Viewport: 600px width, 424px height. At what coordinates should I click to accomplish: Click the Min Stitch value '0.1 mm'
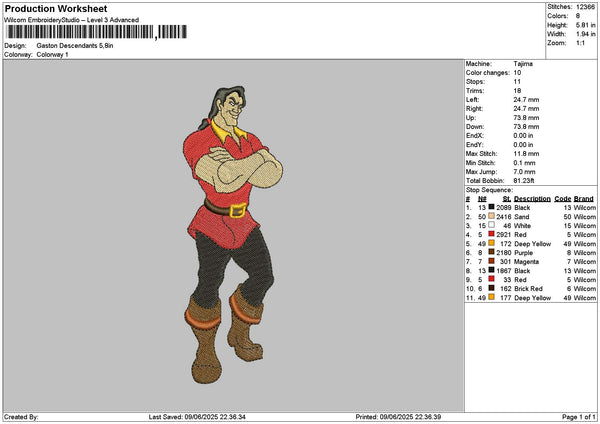(525, 163)
